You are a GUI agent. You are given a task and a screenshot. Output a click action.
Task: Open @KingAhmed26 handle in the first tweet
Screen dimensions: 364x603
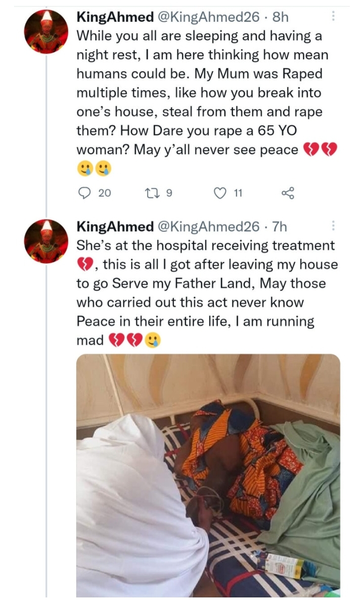(208, 17)
